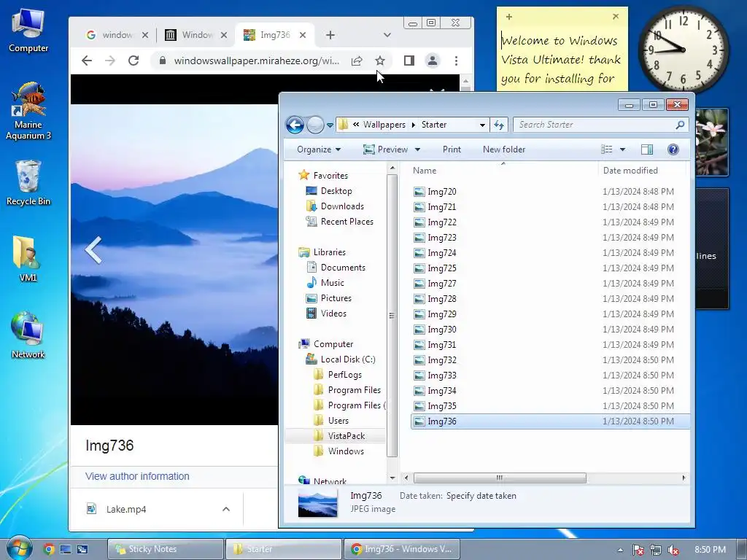Viewport: 747px width, 560px height.
Task: Add a new sticky note with plus
Action: tap(508, 17)
